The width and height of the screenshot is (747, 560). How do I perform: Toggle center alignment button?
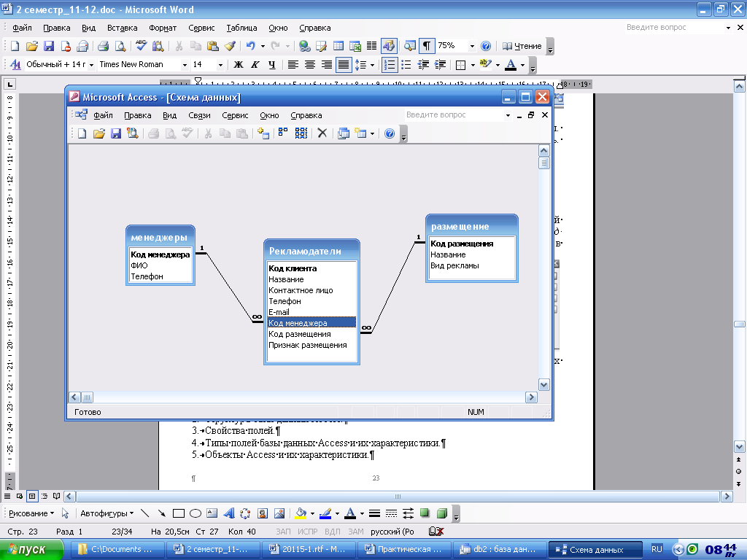(309, 64)
